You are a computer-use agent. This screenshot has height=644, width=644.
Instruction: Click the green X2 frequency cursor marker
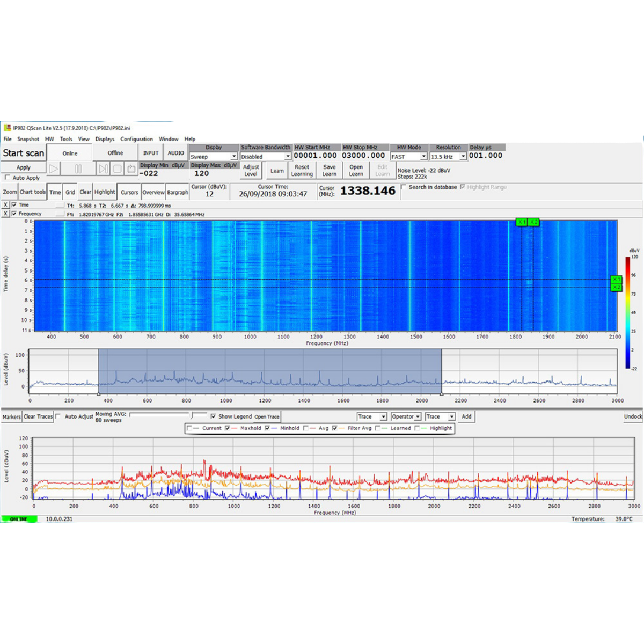[x=533, y=222]
